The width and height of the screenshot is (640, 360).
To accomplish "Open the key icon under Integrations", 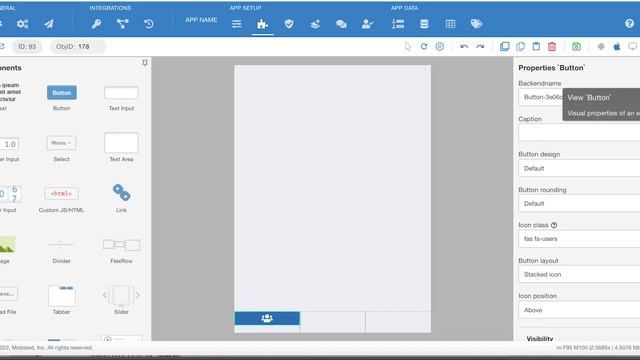I will (96, 24).
